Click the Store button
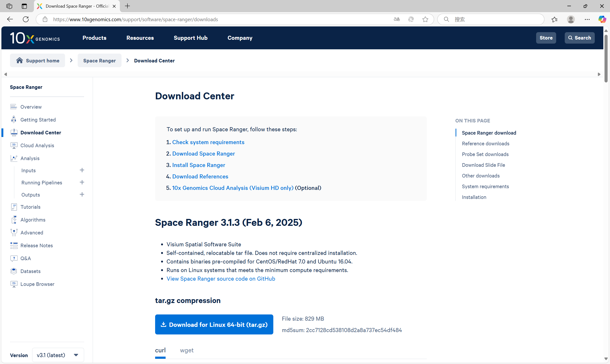This screenshot has height=364, width=610. 546,38
